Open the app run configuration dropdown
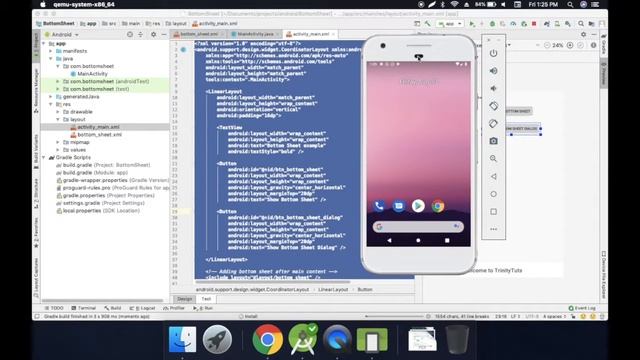Screen dimensions: 640x360 [450, 24]
